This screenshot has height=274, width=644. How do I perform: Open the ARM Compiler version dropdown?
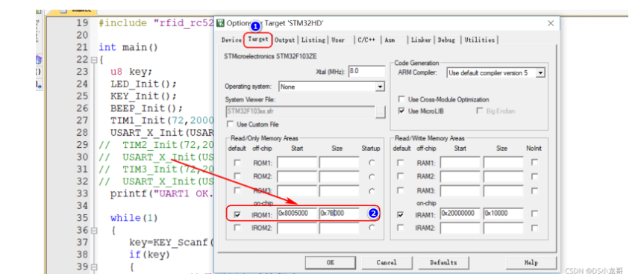click(496, 73)
